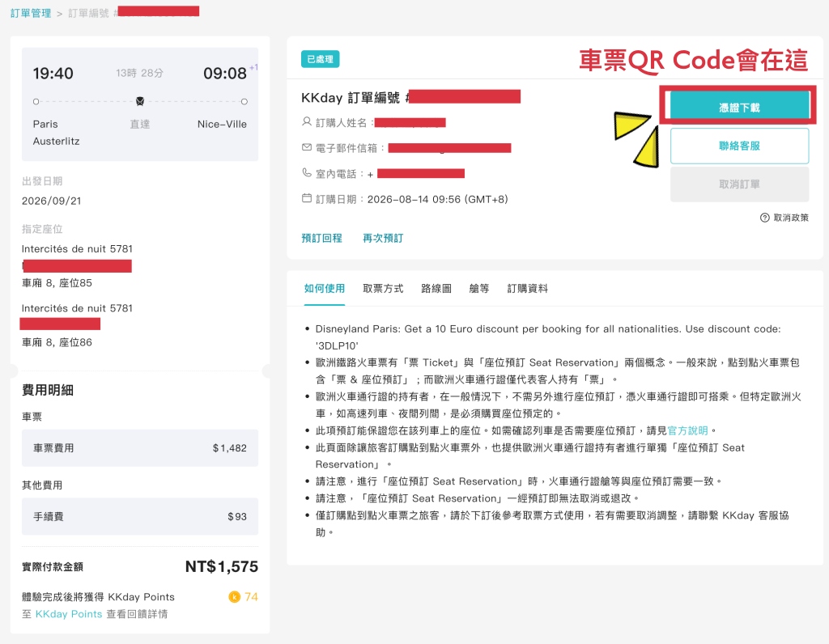Click the greyed 取消訂單 button
Screen dimensions: 829x644
point(739,184)
